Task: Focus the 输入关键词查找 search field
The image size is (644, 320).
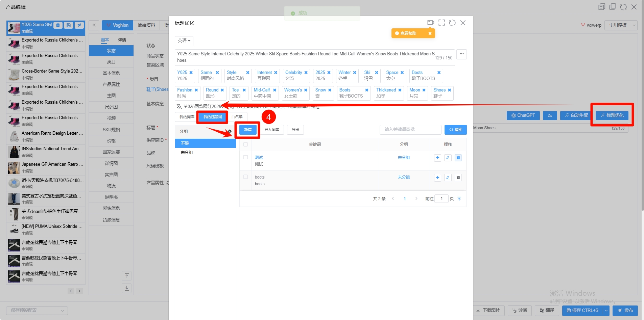Action: tap(410, 130)
